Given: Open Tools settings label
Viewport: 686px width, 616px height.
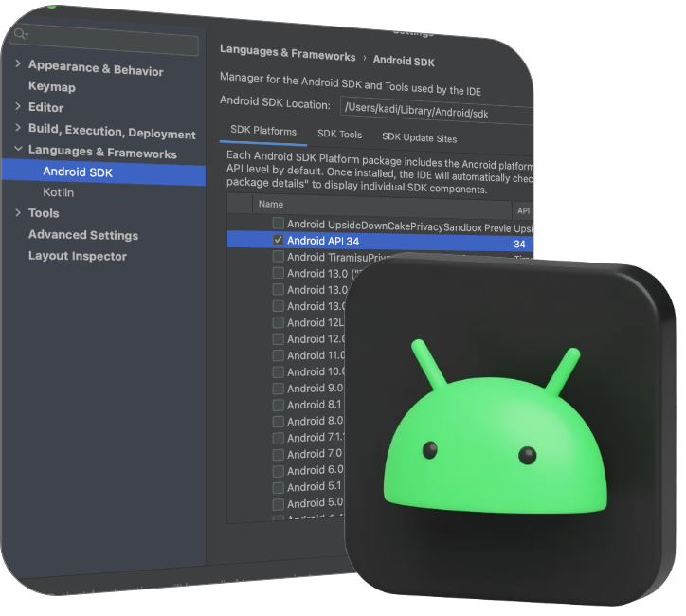Looking at the screenshot, I should (x=44, y=213).
